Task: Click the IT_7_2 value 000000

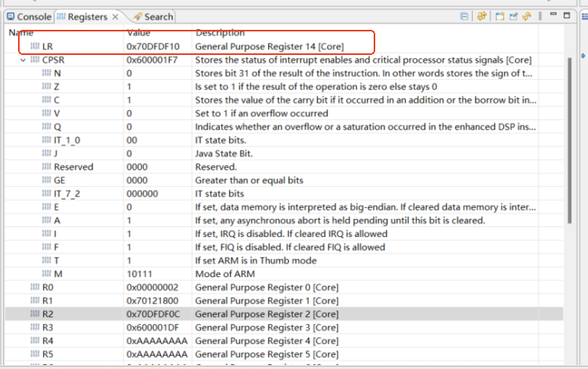Action: coord(142,194)
